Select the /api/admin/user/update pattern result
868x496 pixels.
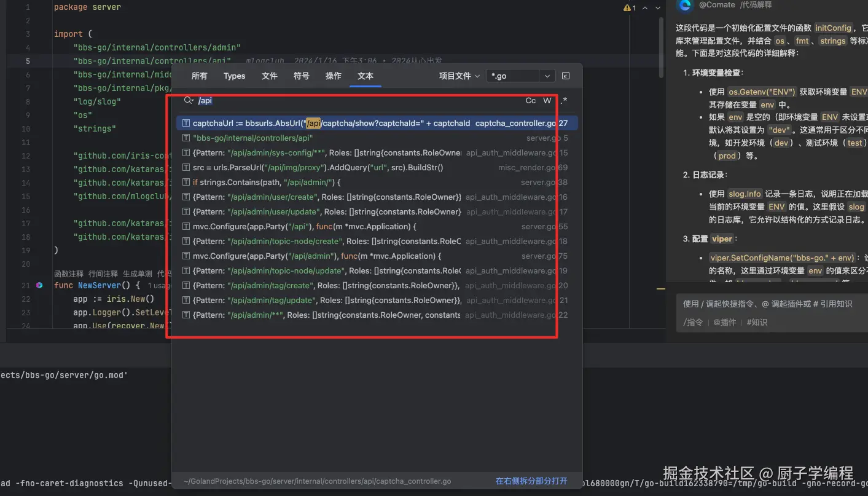(x=377, y=212)
